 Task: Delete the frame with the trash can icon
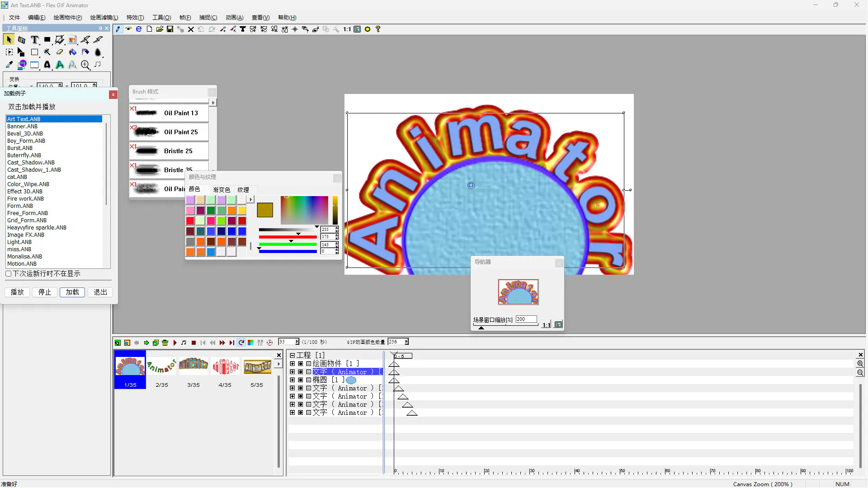(x=165, y=343)
